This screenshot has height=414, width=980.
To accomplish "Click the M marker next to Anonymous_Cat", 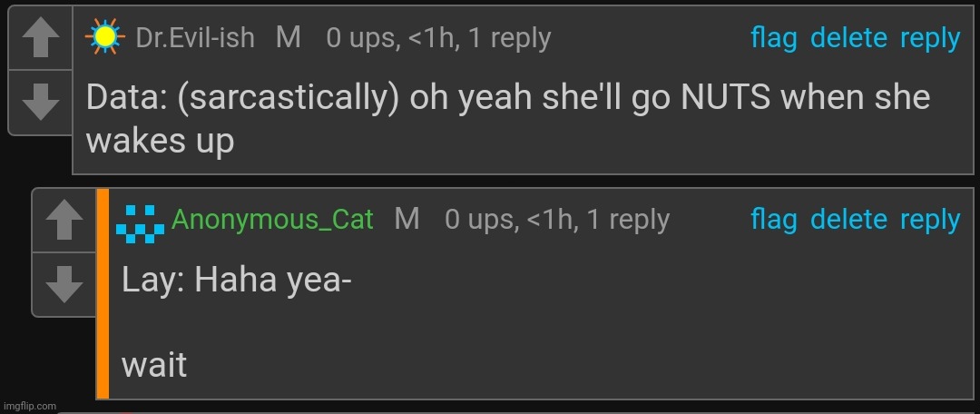I will tap(407, 219).
